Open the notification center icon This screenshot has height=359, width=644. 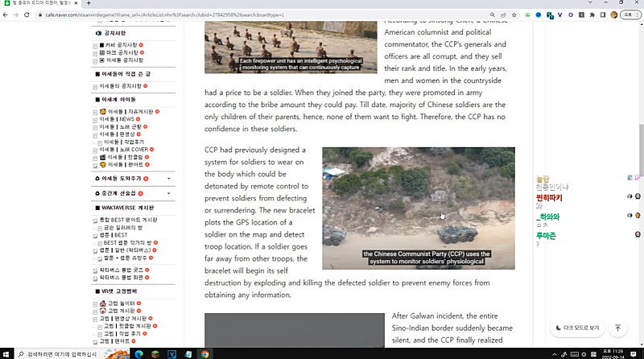pyautogui.click(x=634, y=354)
